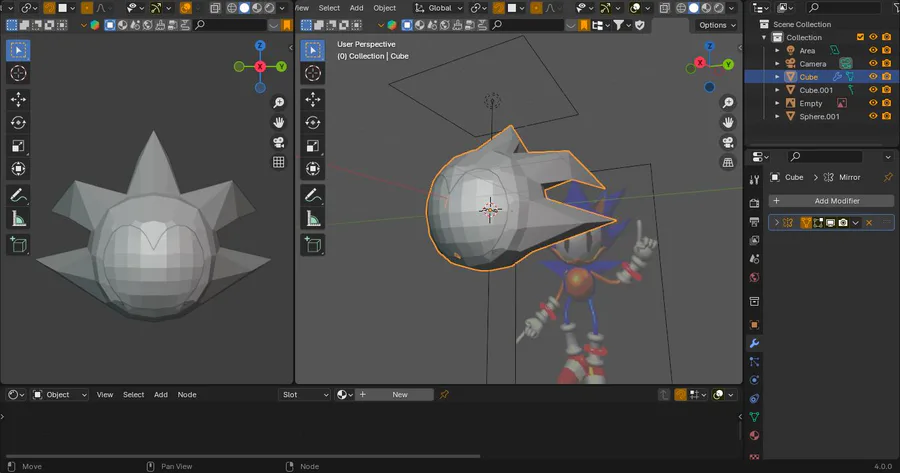Viewport: 900px width, 473px height.
Task: Open the Object menu in the right viewport
Action: 385,8
